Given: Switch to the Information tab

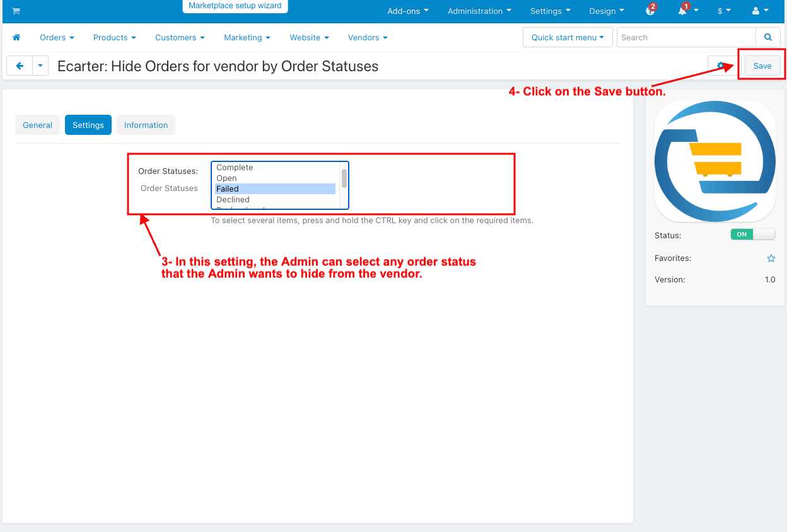Looking at the screenshot, I should click(x=146, y=125).
